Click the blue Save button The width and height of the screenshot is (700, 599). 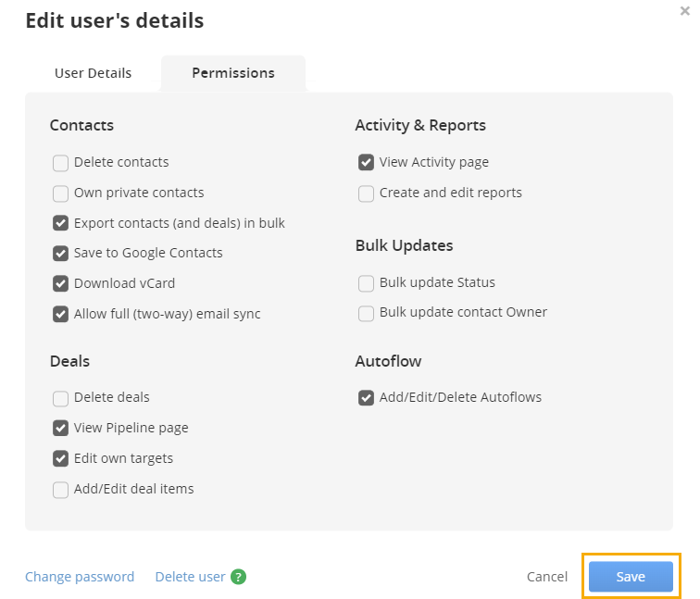631,577
